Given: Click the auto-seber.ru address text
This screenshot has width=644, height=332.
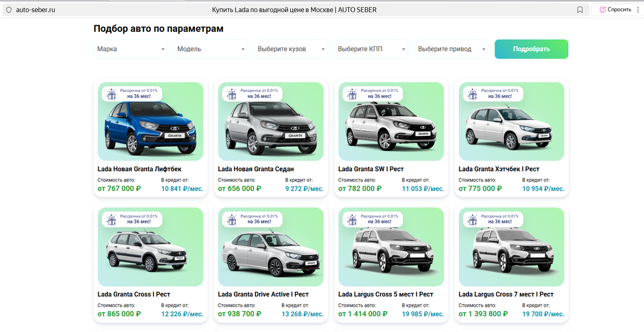Looking at the screenshot, I should click(x=35, y=10).
